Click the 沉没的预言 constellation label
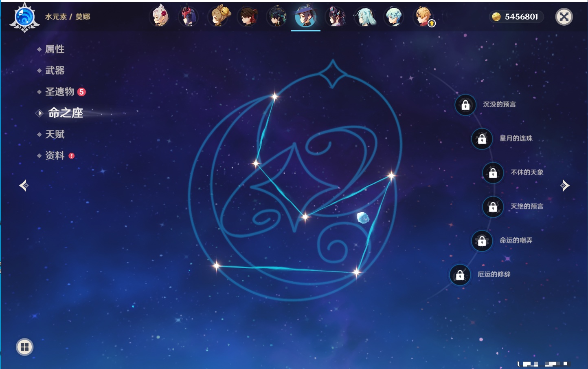Screen dimensions: 588x369 pyautogui.click(x=499, y=104)
